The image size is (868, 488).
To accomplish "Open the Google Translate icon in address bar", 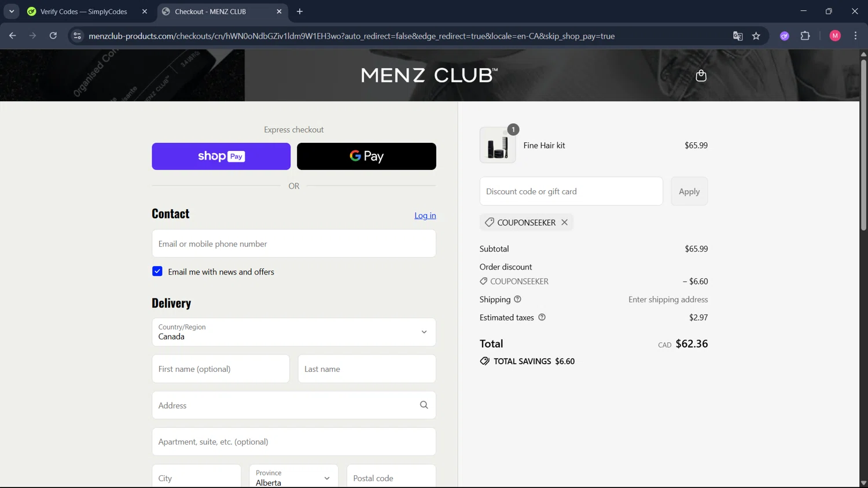I will pos(737,36).
